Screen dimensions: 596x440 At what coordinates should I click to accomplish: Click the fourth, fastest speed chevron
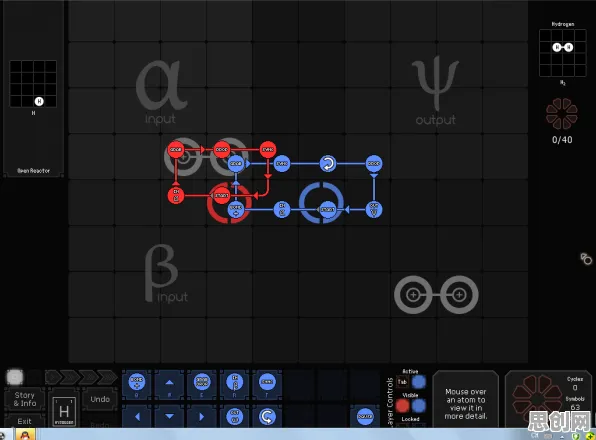(x=108, y=377)
